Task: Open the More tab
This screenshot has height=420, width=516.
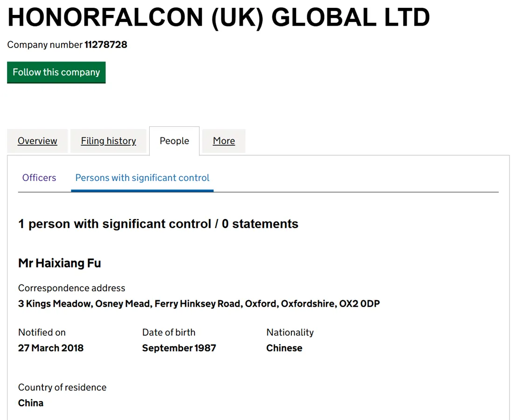Action: (224, 141)
